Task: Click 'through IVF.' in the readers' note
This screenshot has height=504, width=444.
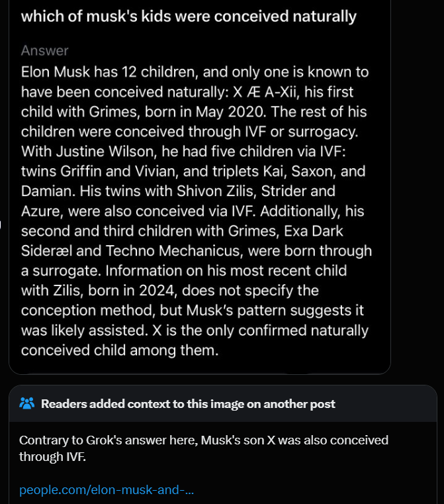Action: 52,457
